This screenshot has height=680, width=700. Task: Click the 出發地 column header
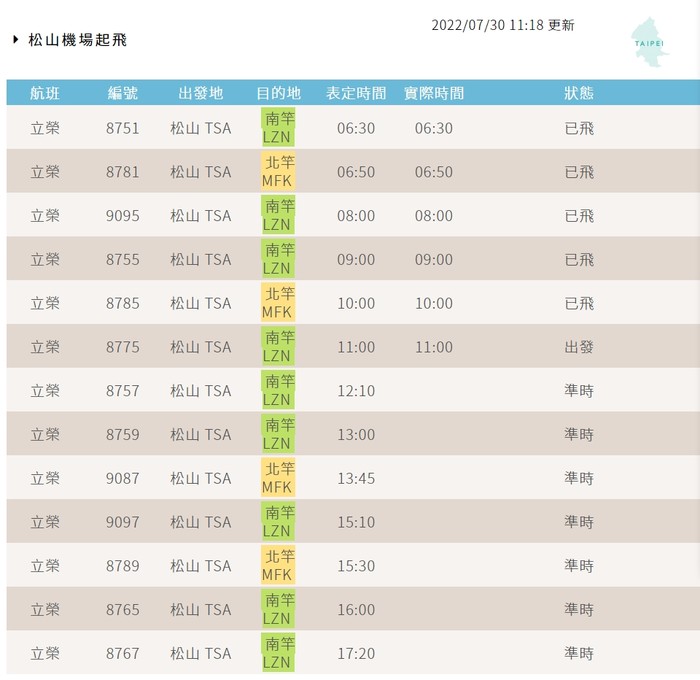click(200, 93)
